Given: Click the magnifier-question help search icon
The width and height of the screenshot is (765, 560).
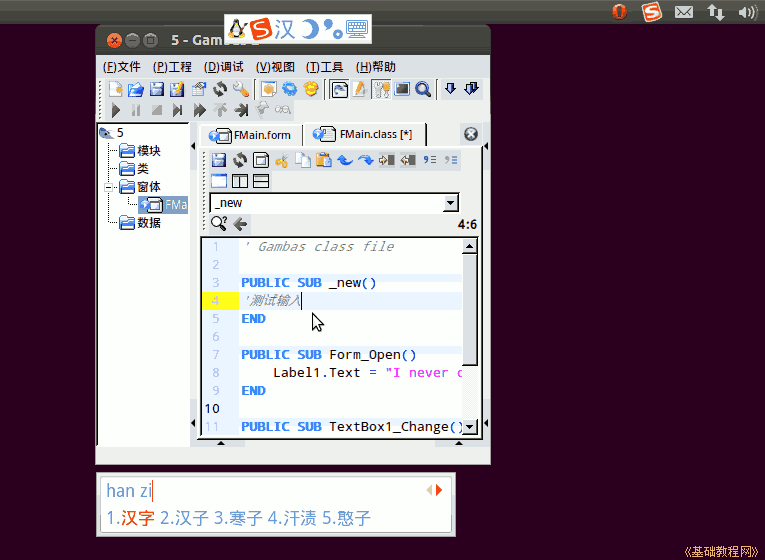Looking at the screenshot, I should coord(219,224).
